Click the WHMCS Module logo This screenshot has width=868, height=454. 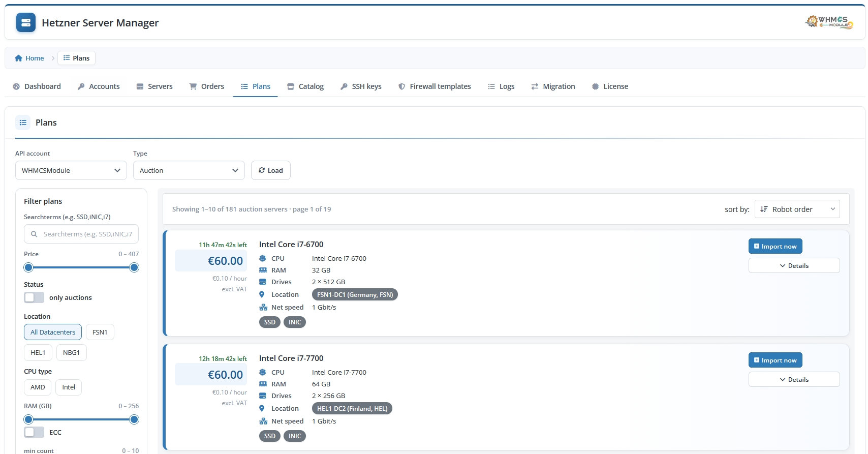(x=829, y=22)
